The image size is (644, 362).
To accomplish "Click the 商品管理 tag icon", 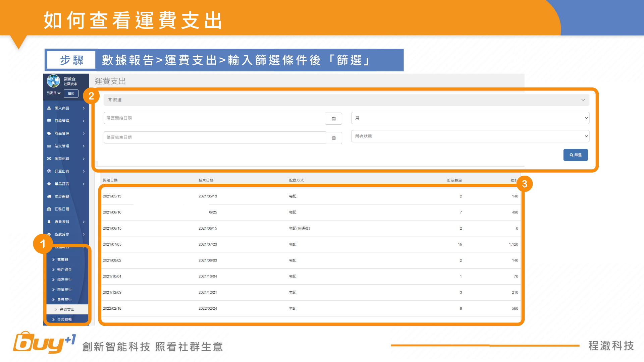I will pos(49,133).
